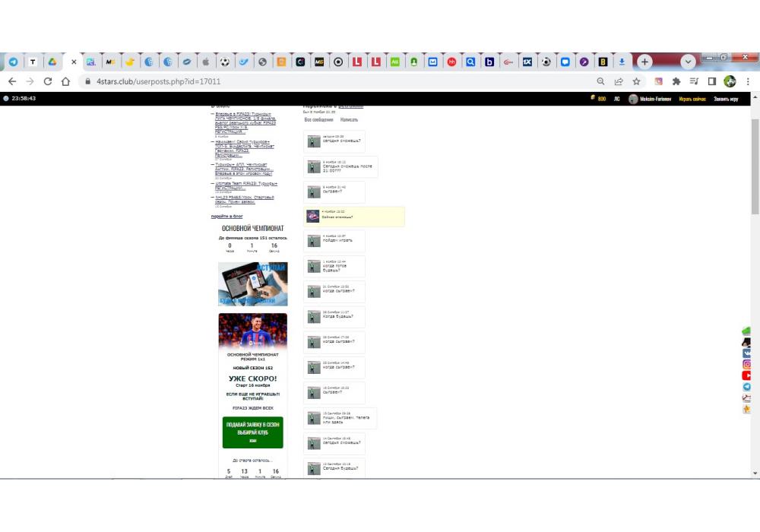Click green 'Подавай заявку в сезон' button

(x=252, y=432)
